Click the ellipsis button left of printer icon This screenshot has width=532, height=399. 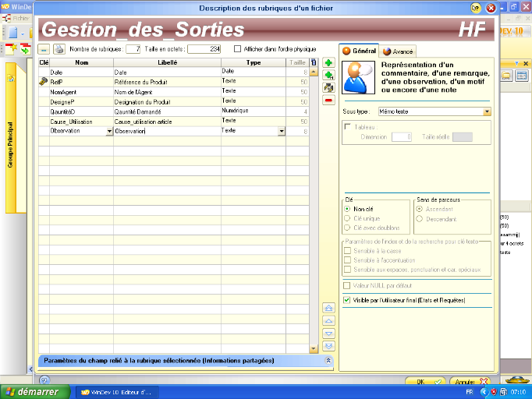coord(44,49)
